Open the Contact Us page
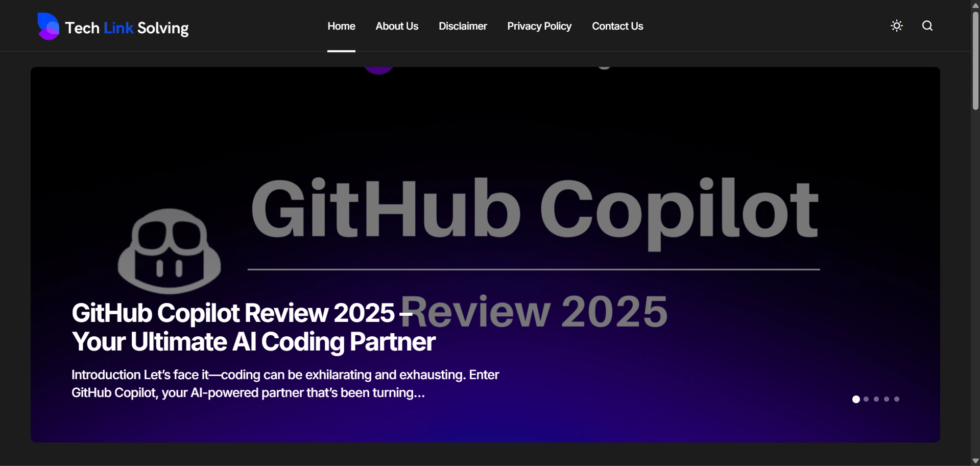Image resolution: width=980 pixels, height=466 pixels. coord(617,26)
